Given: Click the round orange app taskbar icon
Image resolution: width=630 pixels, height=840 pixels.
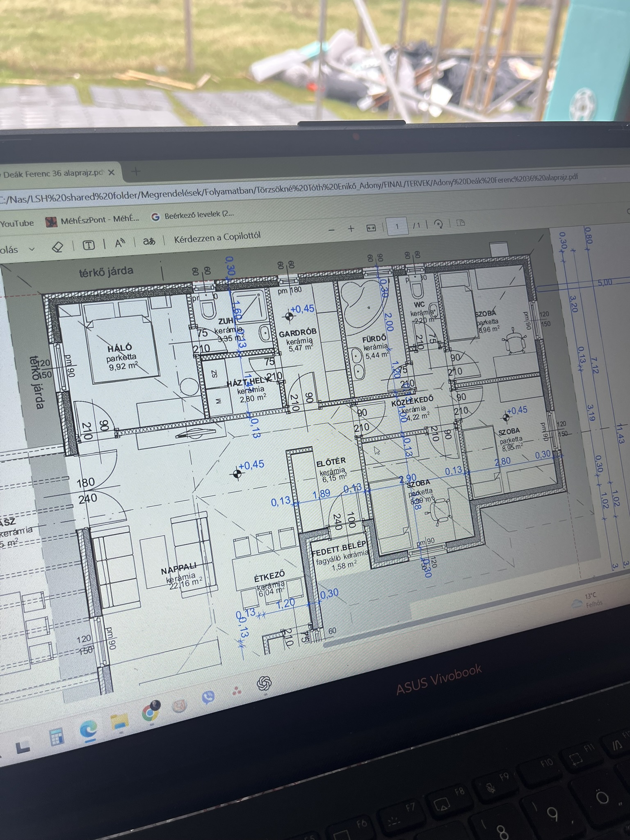Looking at the screenshot, I should click(x=180, y=706).
